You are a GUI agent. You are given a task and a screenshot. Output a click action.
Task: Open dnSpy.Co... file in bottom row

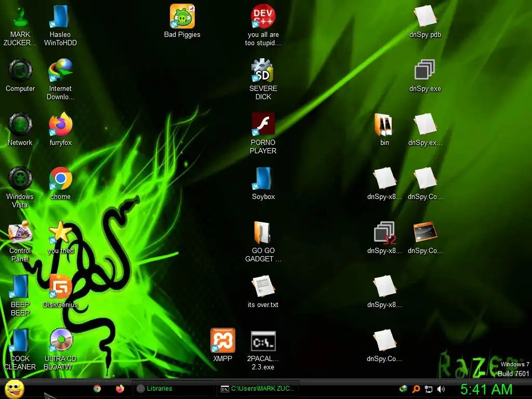[384, 345]
